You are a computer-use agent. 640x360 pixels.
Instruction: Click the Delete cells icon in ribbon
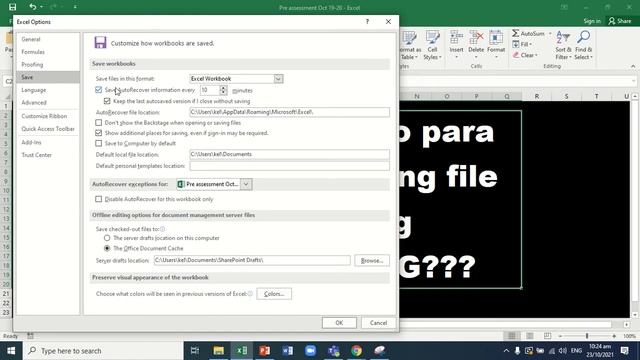pyautogui.click(x=476, y=38)
